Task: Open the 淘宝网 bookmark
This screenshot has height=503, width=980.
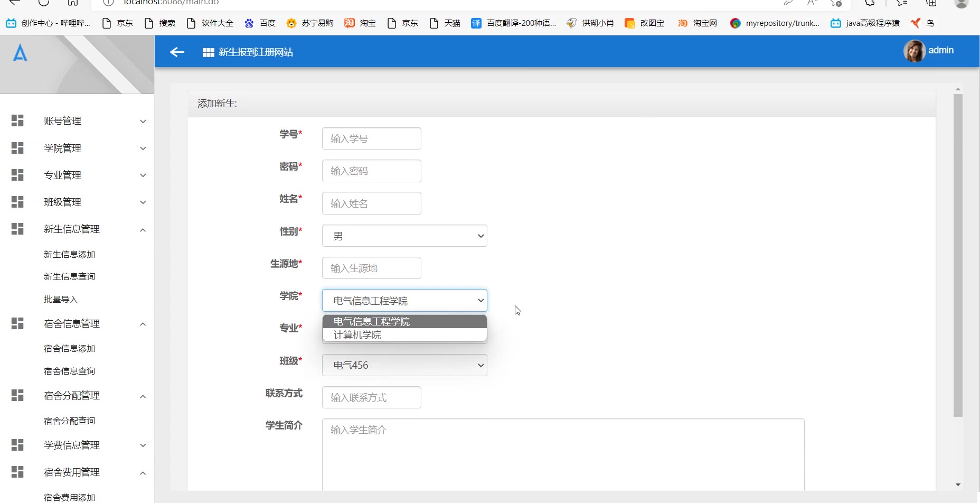Action: point(698,23)
